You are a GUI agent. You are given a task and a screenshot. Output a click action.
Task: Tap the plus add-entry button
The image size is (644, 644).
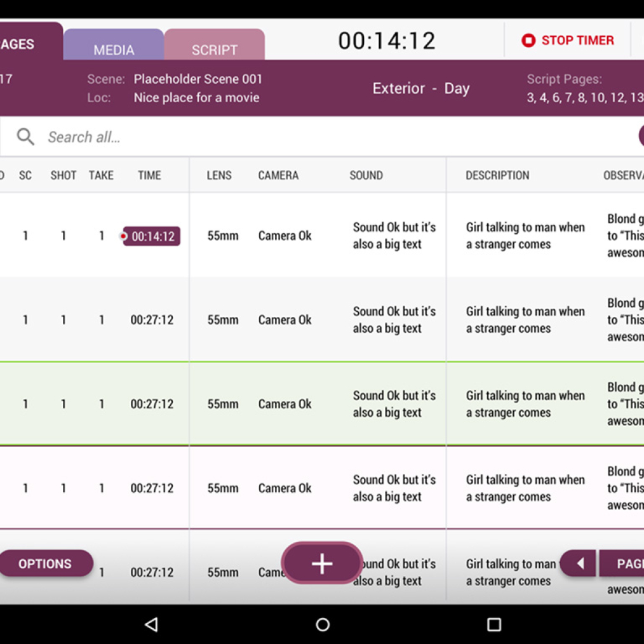pos(322,563)
